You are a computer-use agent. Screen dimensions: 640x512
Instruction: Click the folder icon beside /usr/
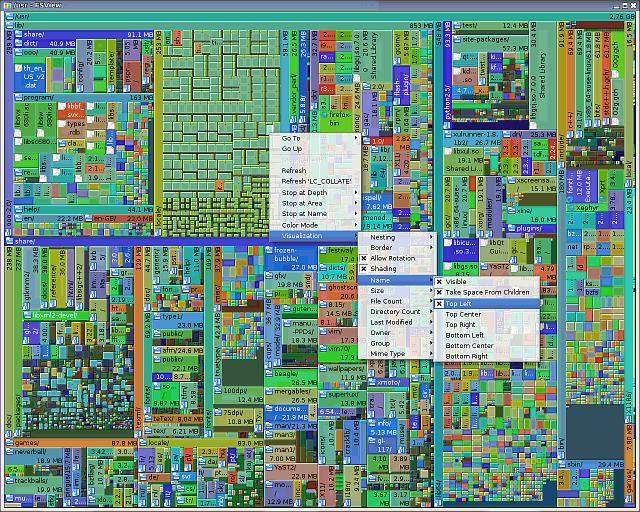point(10,17)
